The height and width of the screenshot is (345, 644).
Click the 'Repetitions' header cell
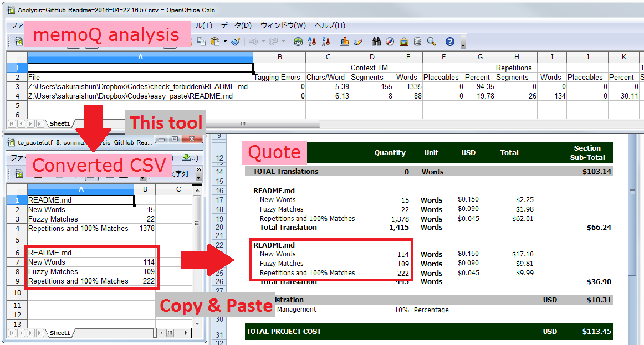pos(517,68)
